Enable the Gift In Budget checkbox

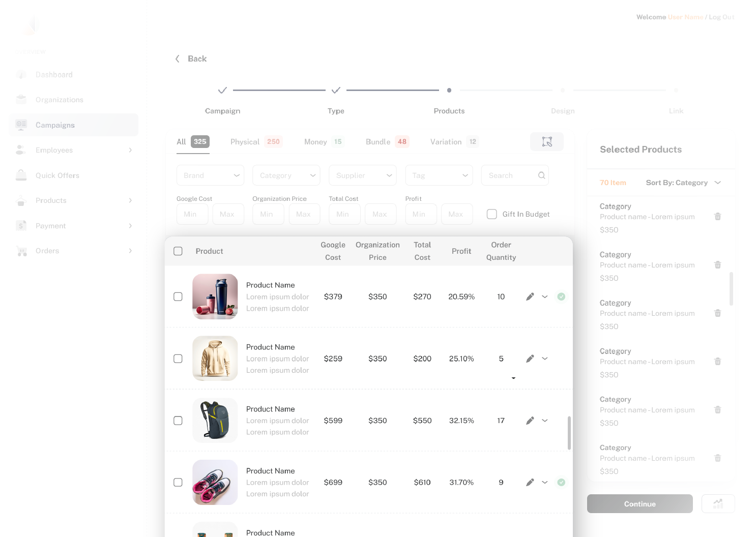pyautogui.click(x=492, y=214)
